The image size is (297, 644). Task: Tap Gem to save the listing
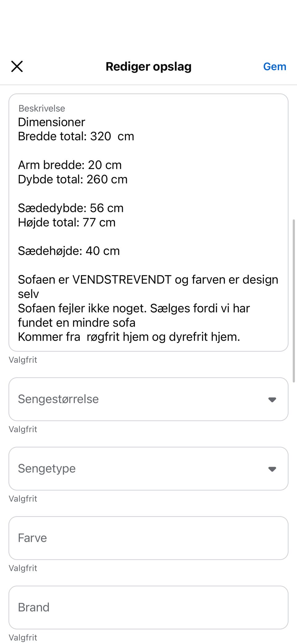click(274, 67)
